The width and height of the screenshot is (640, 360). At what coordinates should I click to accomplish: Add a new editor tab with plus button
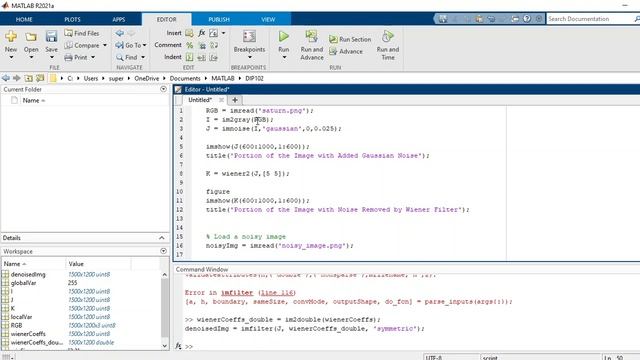point(235,100)
